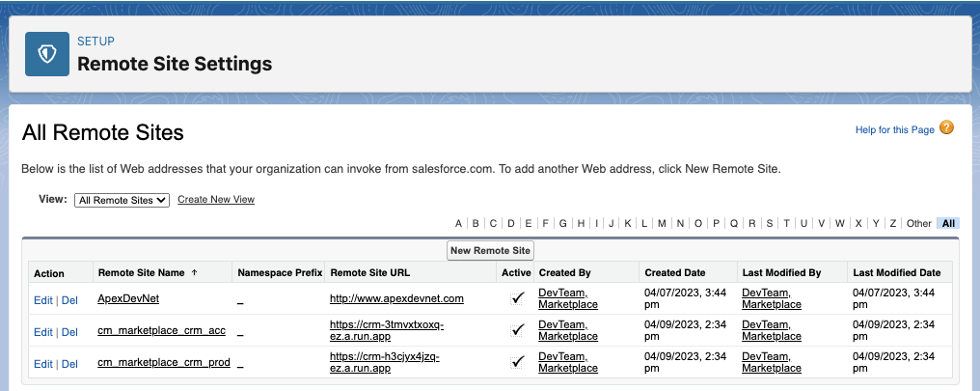Select the All filter in alphabet bar
This screenshot has height=391, width=980.
tap(948, 223)
